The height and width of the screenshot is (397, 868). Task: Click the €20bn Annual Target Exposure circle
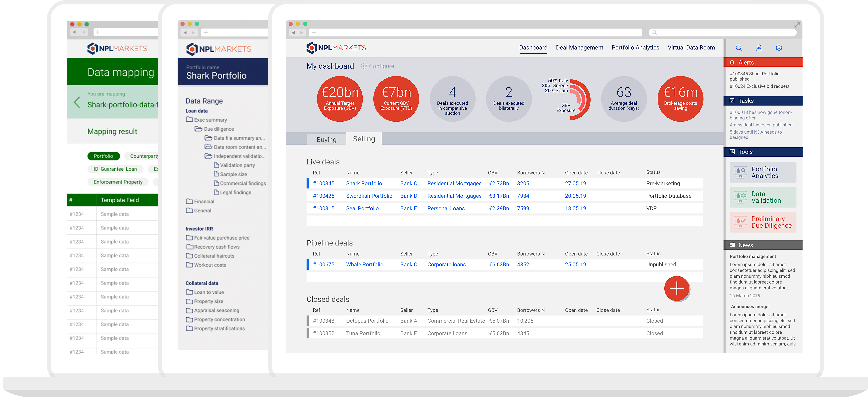click(340, 99)
